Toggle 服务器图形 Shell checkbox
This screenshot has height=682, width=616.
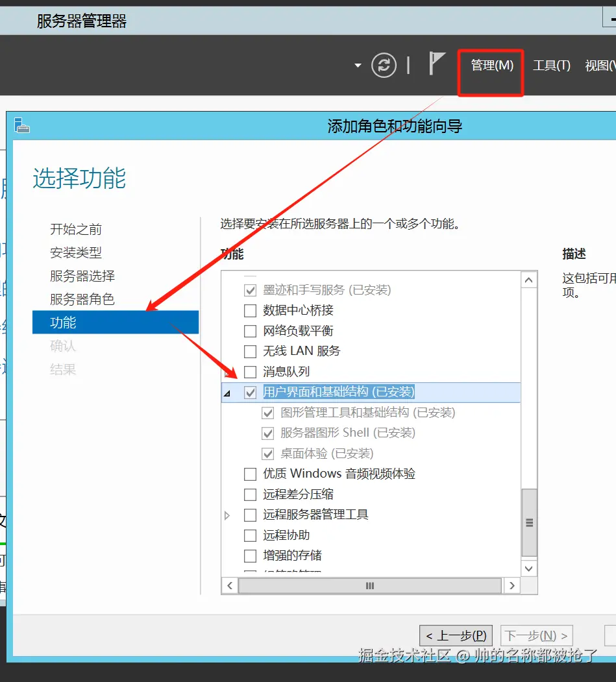click(x=267, y=433)
